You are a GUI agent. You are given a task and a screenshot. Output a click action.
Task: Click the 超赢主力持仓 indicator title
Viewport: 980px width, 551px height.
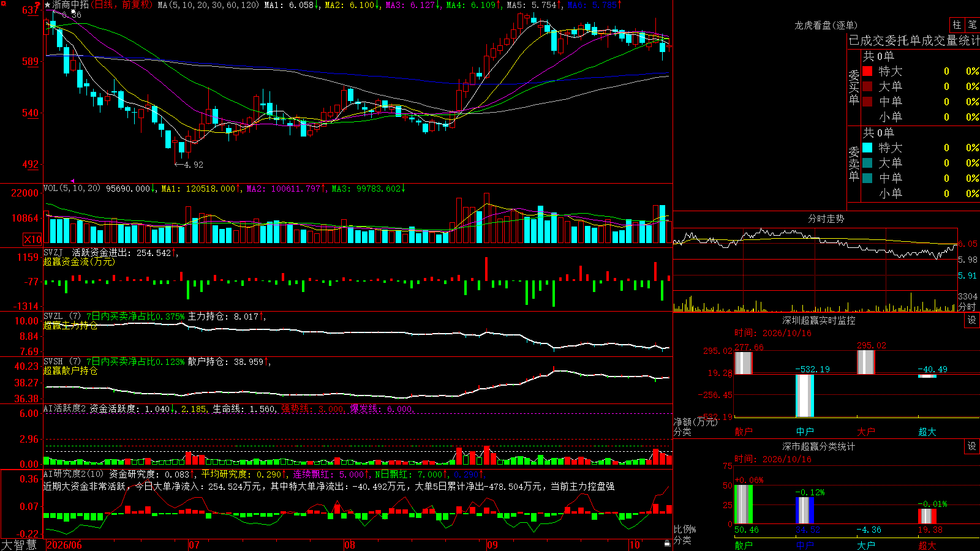(x=70, y=325)
